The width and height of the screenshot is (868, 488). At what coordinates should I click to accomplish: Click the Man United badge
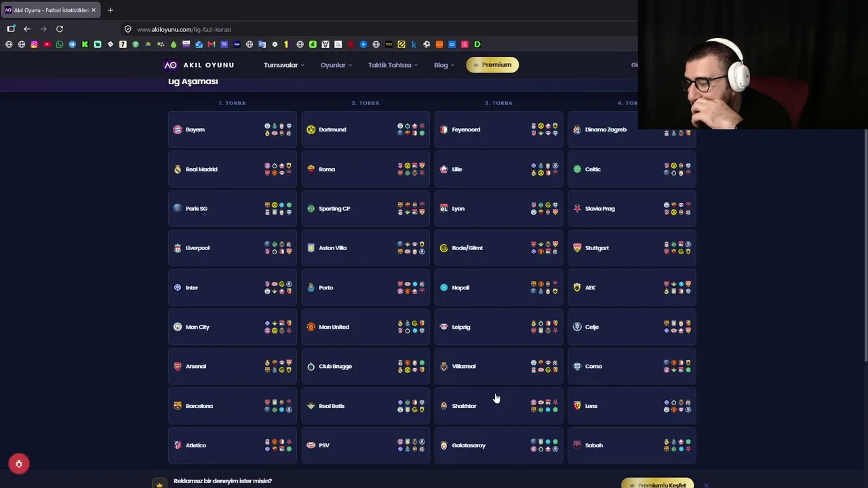(311, 327)
